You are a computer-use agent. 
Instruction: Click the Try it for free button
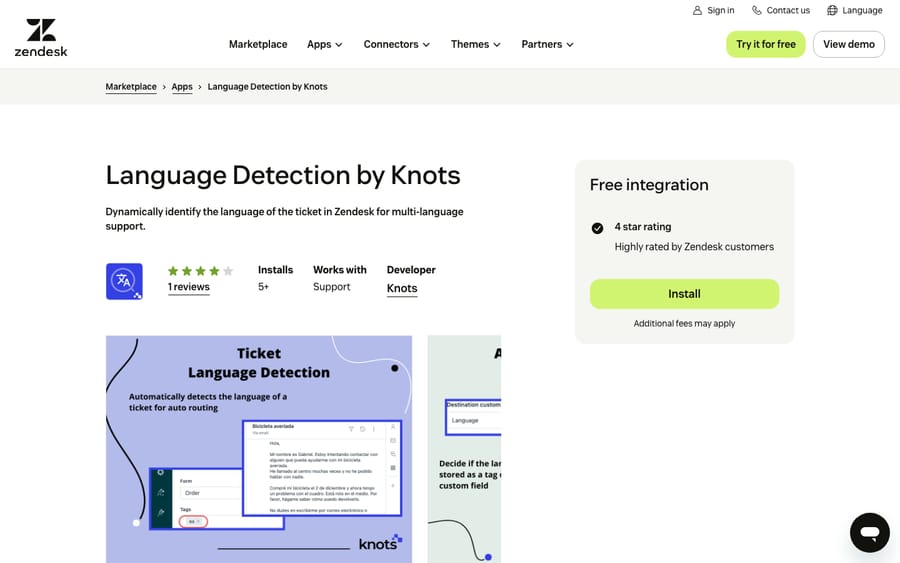click(766, 44)
